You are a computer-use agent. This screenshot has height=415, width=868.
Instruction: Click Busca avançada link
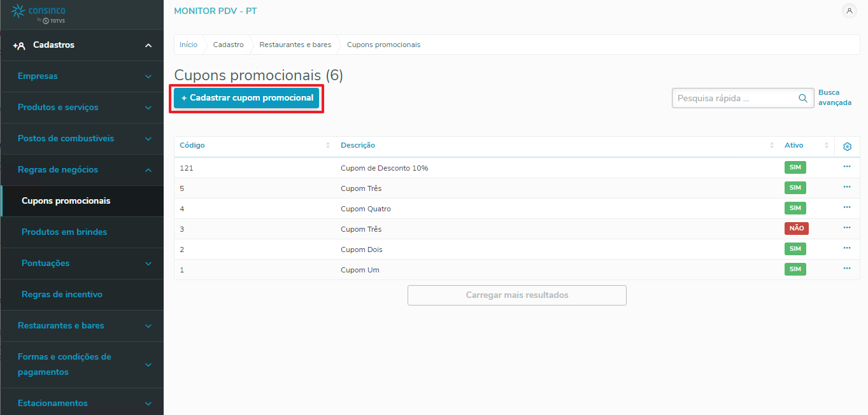(x=835, y=97)
